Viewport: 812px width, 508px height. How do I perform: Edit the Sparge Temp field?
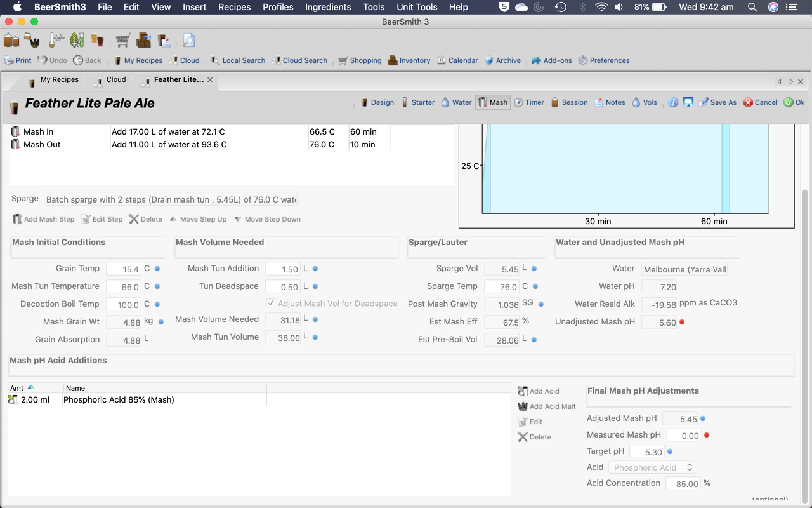[x=502, y=287]
